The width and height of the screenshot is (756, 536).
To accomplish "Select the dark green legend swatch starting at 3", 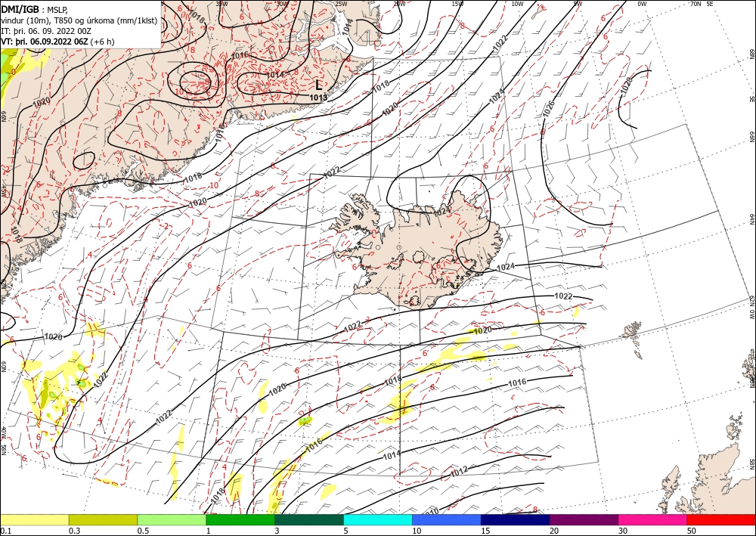I will pos(309,519).
